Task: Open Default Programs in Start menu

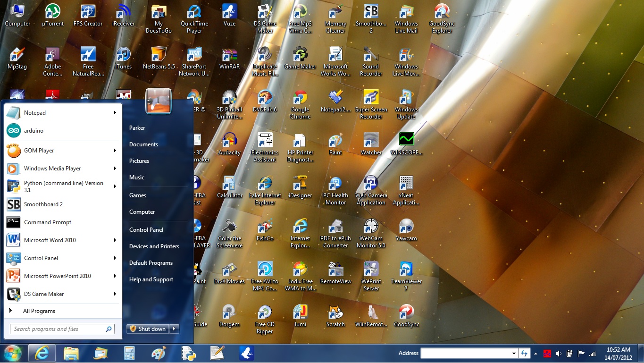Action: (x=151, y=263)
